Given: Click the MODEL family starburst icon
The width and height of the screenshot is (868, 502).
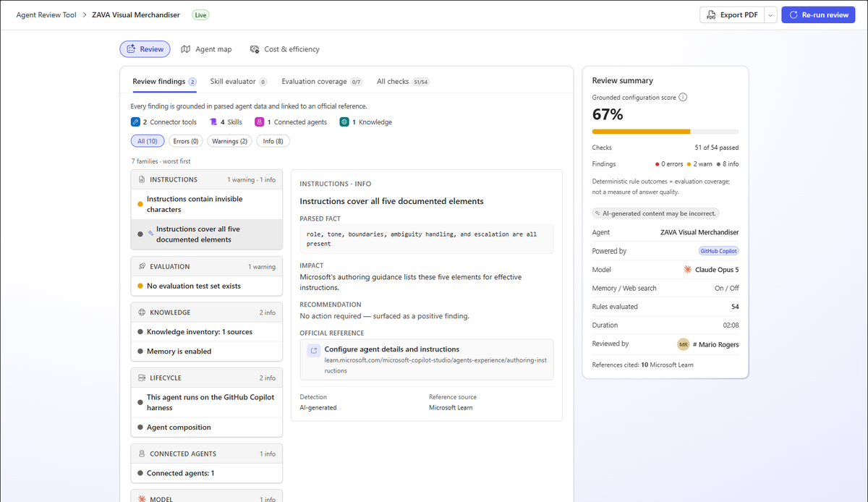Looking at the screenshot, I should click(x=141, y=499).
